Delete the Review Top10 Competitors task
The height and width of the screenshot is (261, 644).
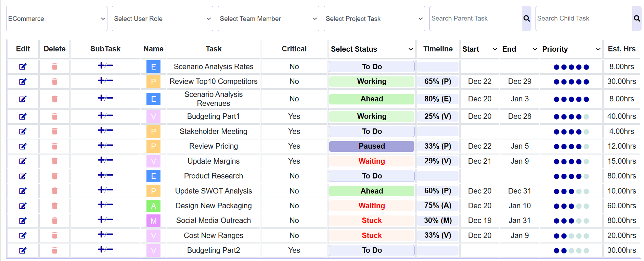(x=54, y=82)
